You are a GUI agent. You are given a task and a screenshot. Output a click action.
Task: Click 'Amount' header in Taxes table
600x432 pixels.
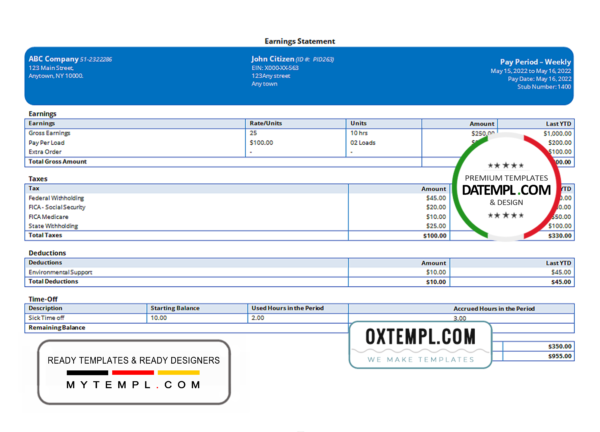pyautogui.click(x=434, y=189)
